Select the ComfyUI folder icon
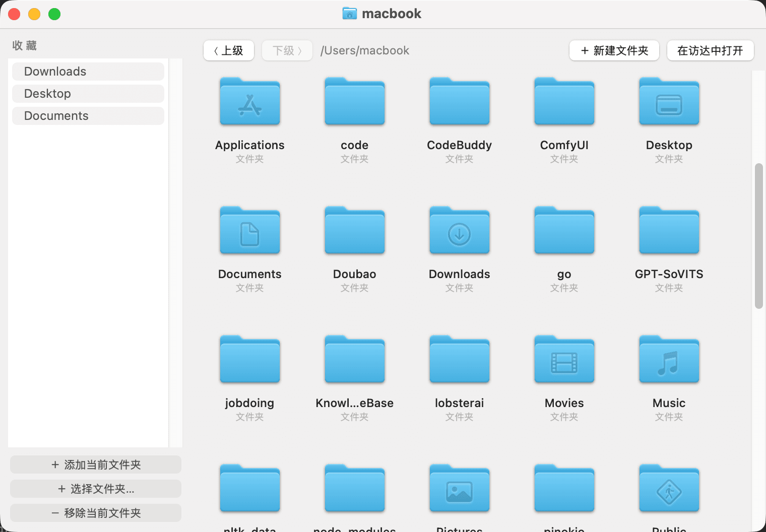766x532 pixels. coord(564,101)
